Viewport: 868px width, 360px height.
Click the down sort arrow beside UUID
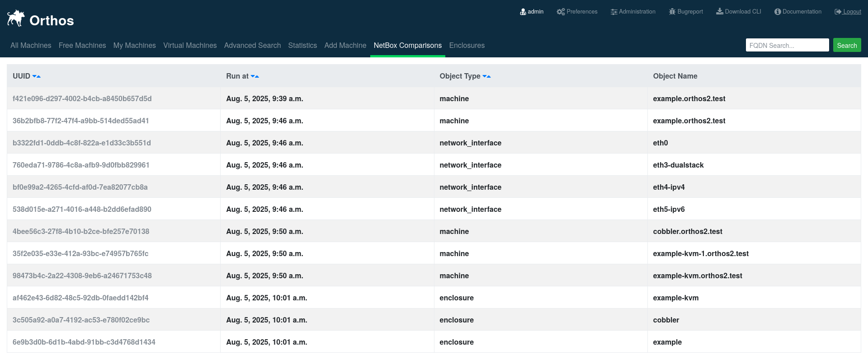(x=34, y=76)
